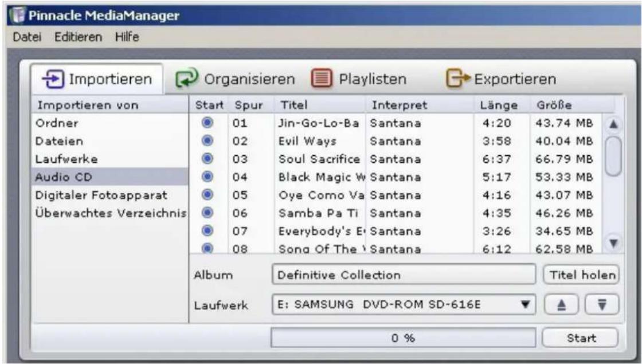Sort by the Spur column header

249,105
